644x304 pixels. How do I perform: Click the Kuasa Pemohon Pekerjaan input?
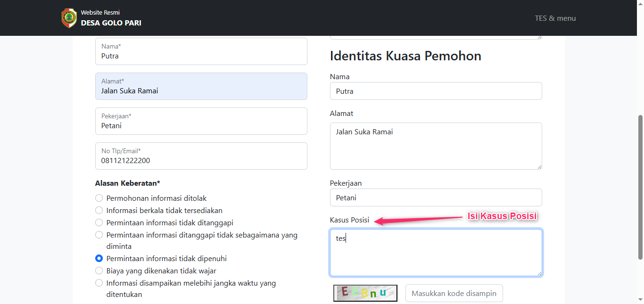pos(436,197)
